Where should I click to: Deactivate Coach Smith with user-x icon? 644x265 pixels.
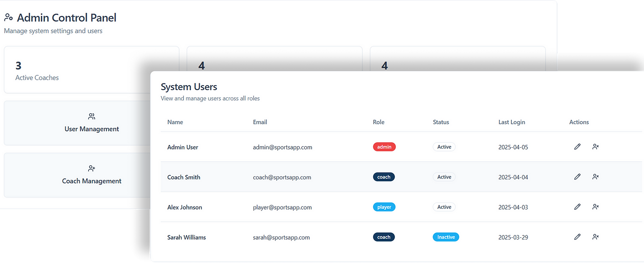[x=596, y=177]
